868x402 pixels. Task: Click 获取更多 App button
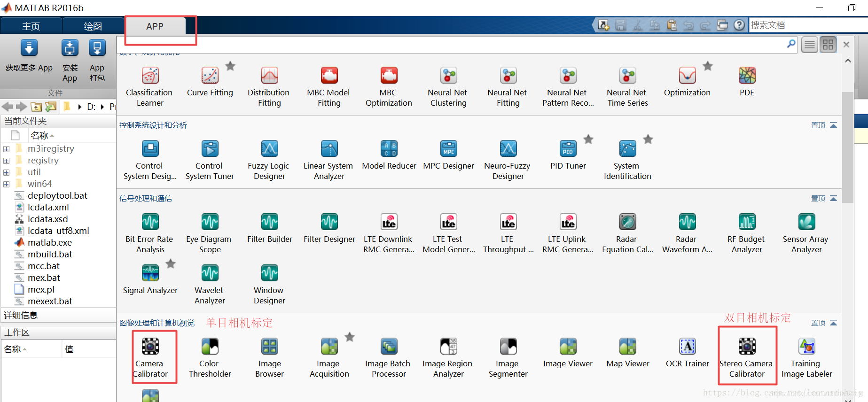pos(29,56)
